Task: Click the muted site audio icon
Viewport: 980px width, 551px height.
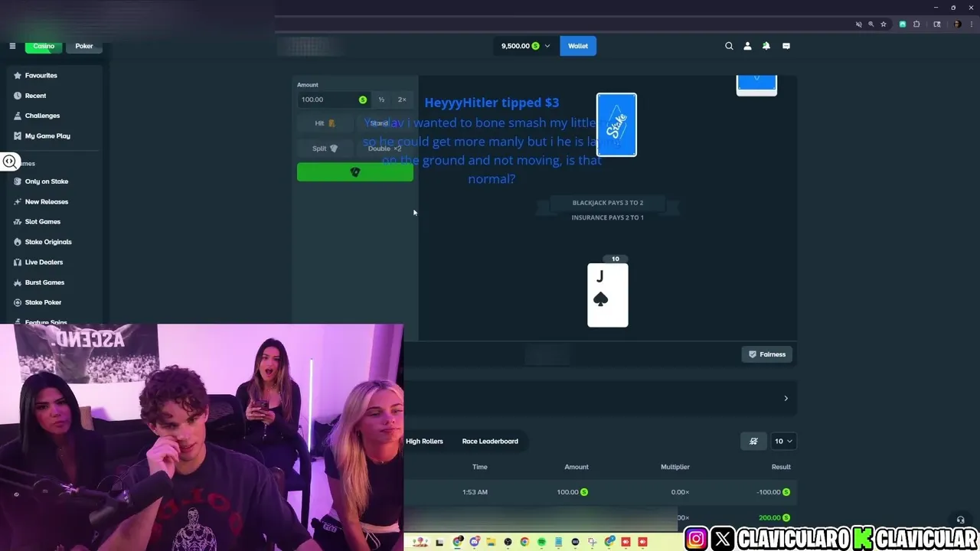Action: [x=858, y=24]
